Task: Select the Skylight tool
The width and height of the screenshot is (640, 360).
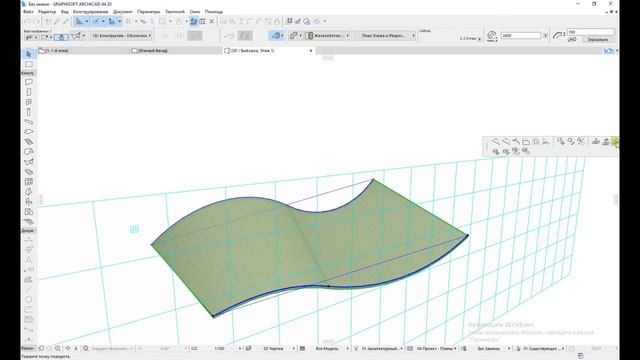Action: 29,171
